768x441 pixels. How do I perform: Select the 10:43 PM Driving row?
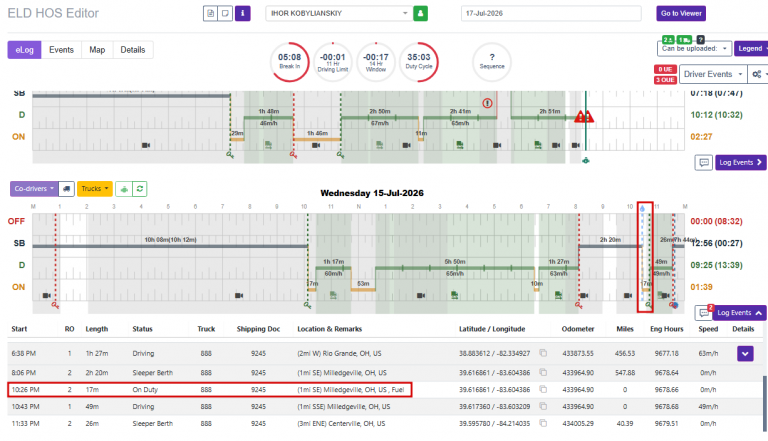(384, 406)
